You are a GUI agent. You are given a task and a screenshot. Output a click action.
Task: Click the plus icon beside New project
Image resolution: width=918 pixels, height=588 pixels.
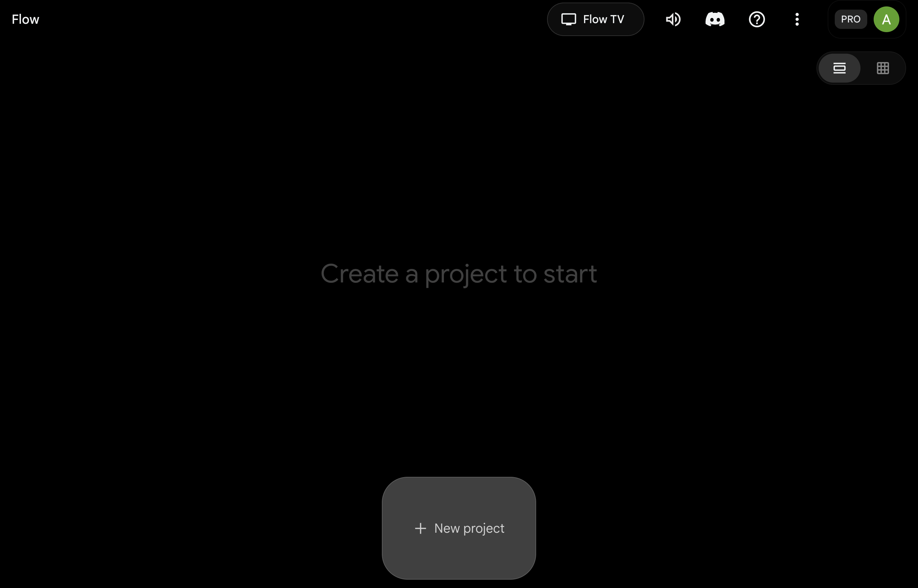coord(420,529)
